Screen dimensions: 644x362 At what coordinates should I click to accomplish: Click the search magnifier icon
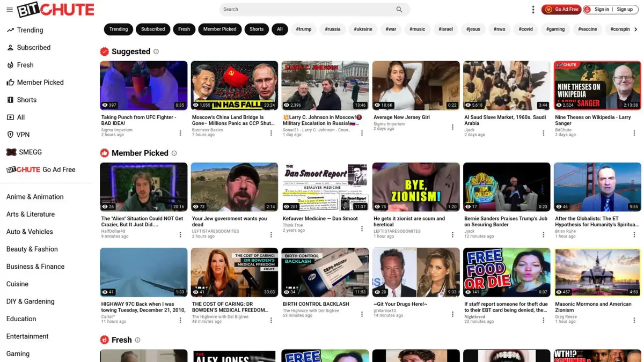point(399,9)
